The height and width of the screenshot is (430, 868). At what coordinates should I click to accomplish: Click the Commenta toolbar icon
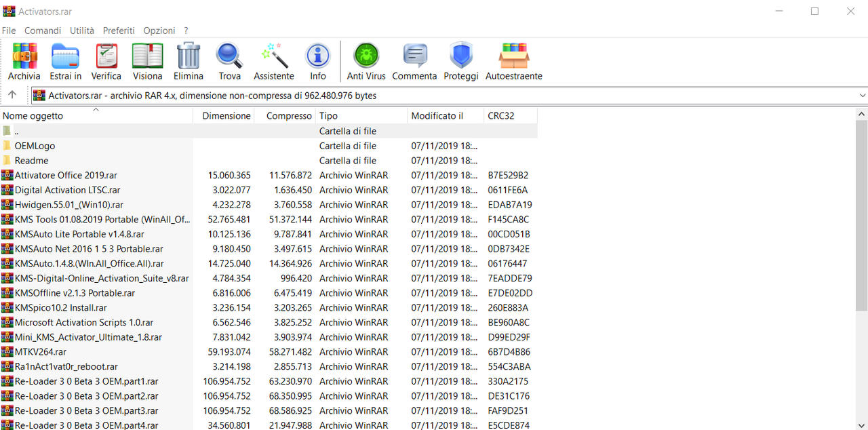(x=414, y=56)
